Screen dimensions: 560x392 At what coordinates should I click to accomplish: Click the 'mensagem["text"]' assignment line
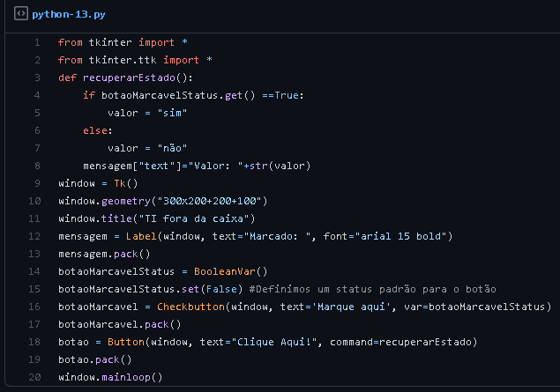pyautogui.click(x=197, y=166)
